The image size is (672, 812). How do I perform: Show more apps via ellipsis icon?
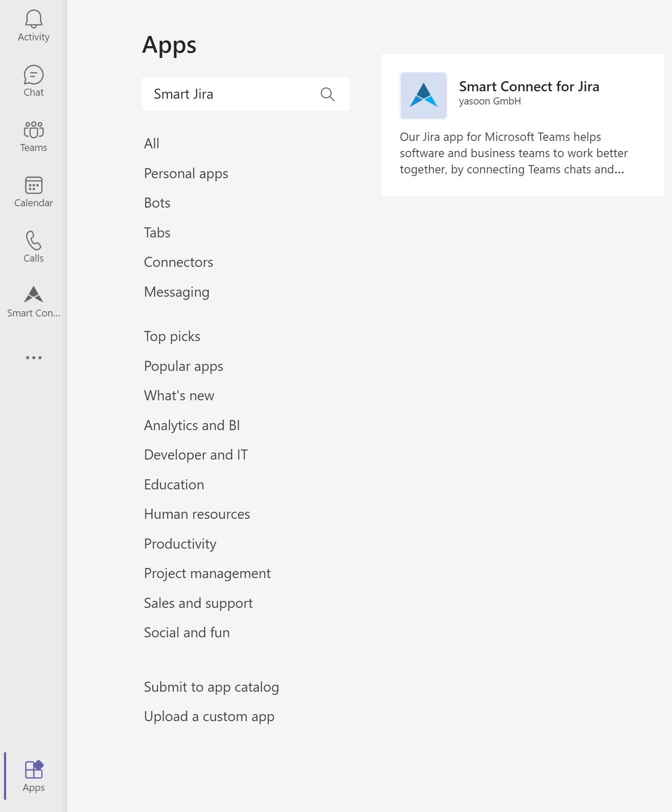[33, 358]
